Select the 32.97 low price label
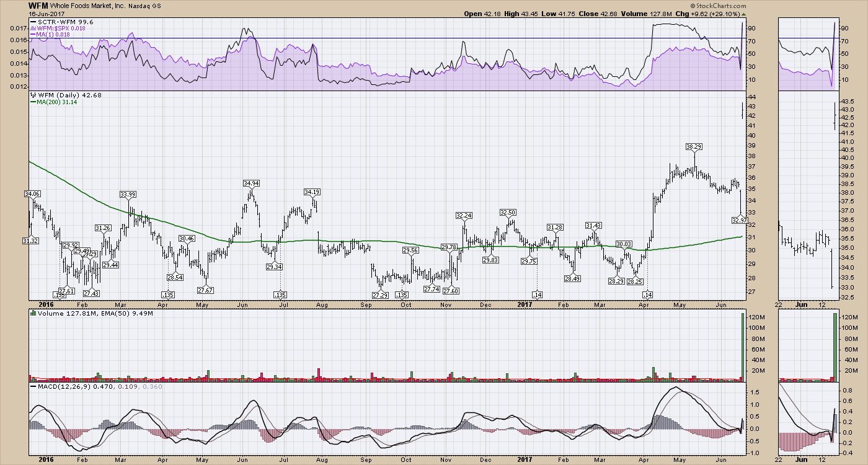 (x=739, y=220)
